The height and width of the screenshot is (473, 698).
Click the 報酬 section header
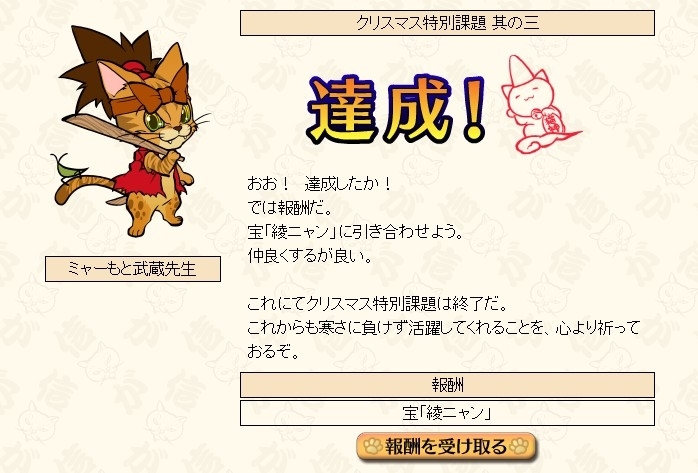[x=447, y=385]
